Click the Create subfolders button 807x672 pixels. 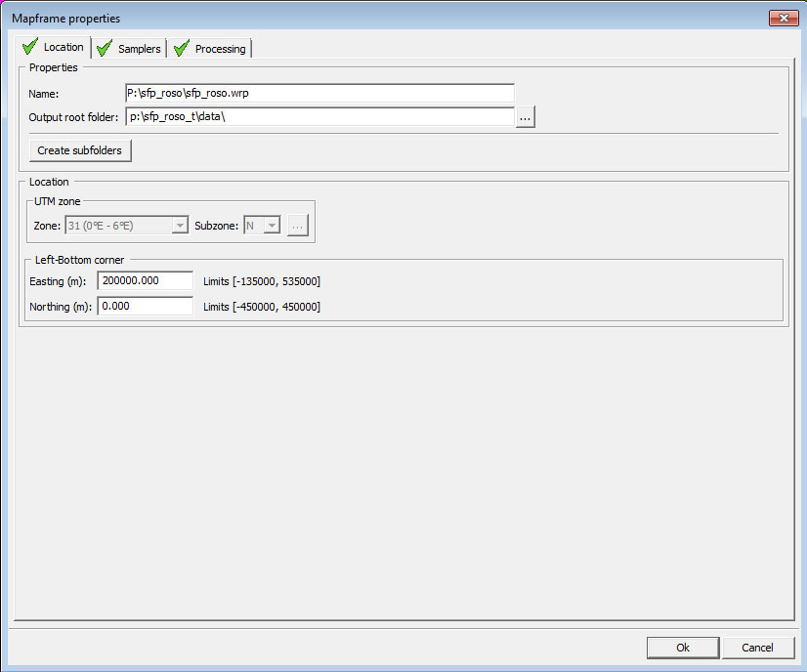click(80, 150)
